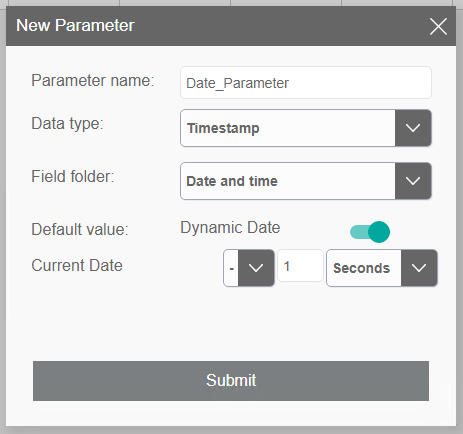The width and height of the screenshot is (463, 434).
Task: Disable the Dynamic Date toggle
Action: [x=370, y=232]
